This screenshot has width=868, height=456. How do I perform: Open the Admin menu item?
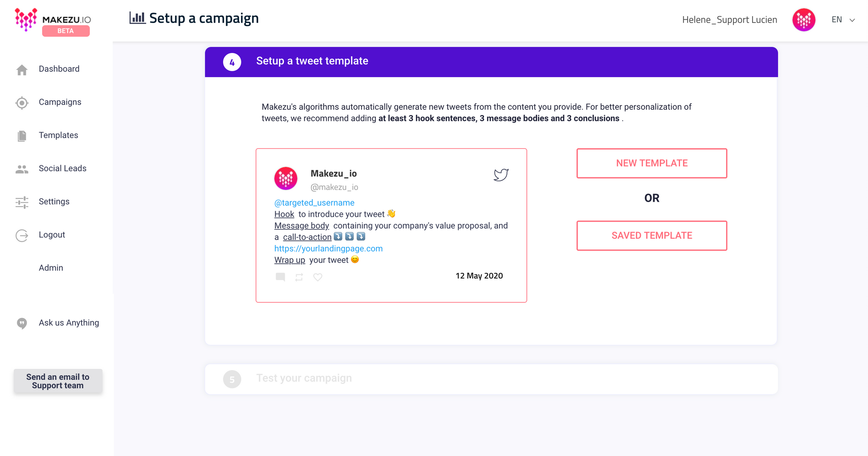coord(51,268)
